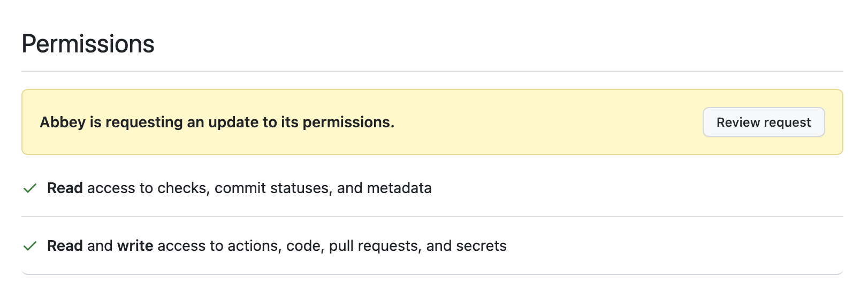Click the green checkmark beside read-only access

(30, 188)
